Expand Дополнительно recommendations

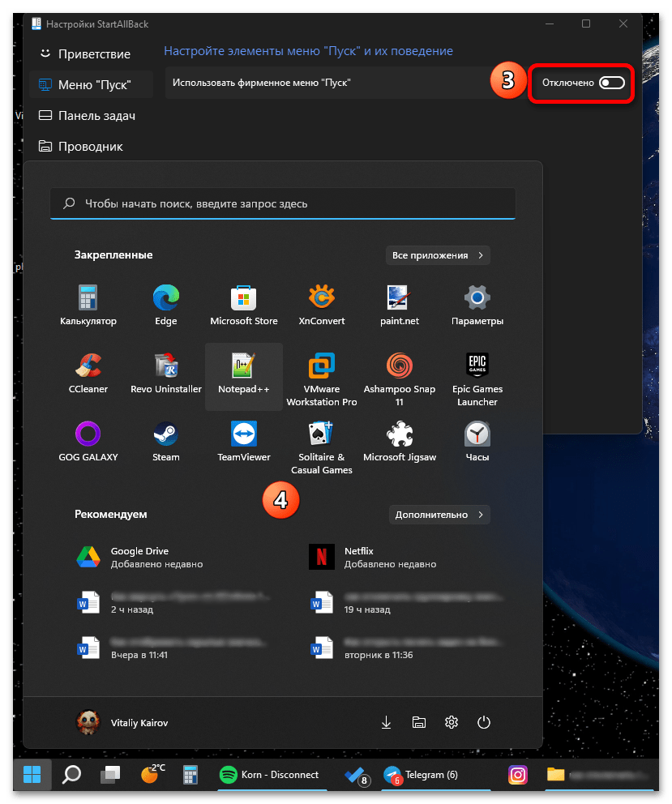pos(439,515)
